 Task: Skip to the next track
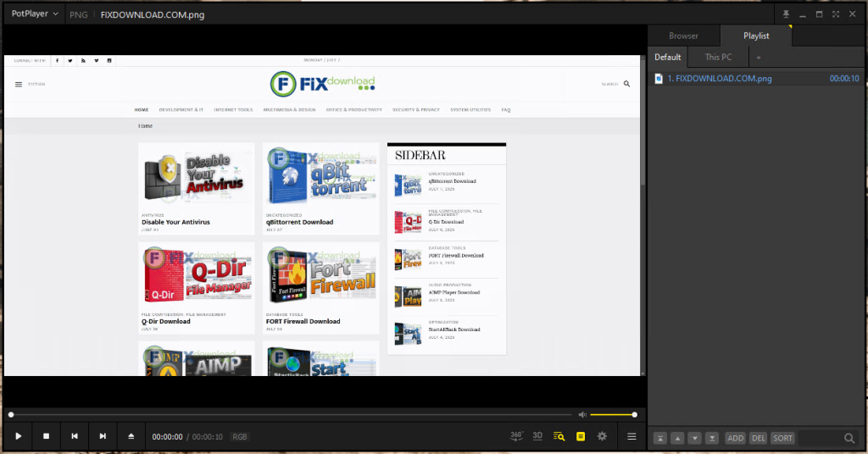click(x=103, y=436)
